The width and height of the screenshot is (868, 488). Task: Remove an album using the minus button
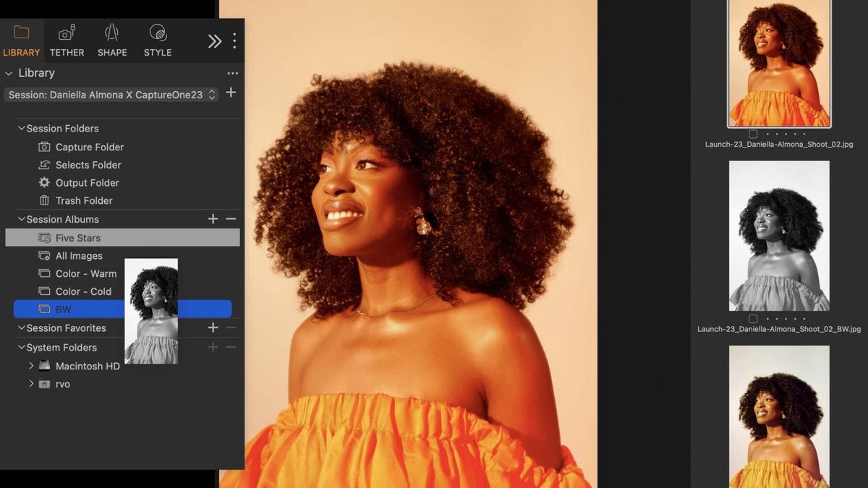pos(229,219)
